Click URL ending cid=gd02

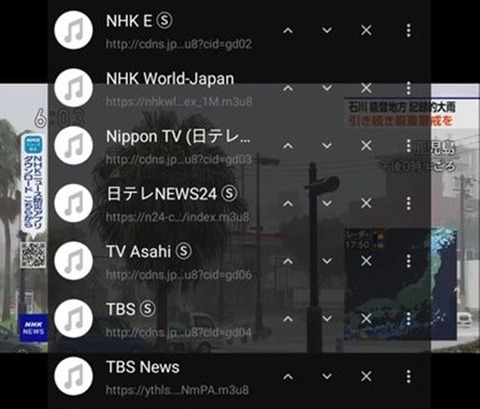(179, 44)
